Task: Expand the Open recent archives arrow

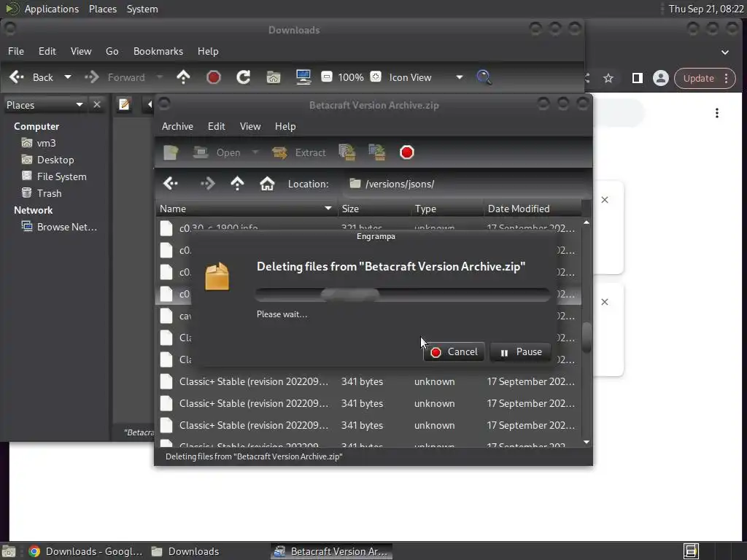Action: tap(255, 152)
